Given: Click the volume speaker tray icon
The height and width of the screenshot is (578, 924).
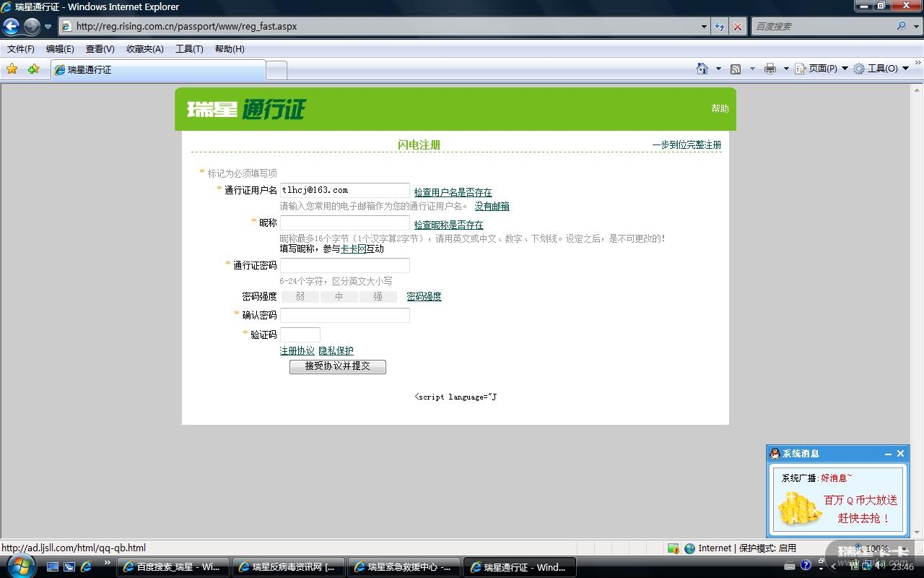Looking at the screenshot, I should coord(880,566).
